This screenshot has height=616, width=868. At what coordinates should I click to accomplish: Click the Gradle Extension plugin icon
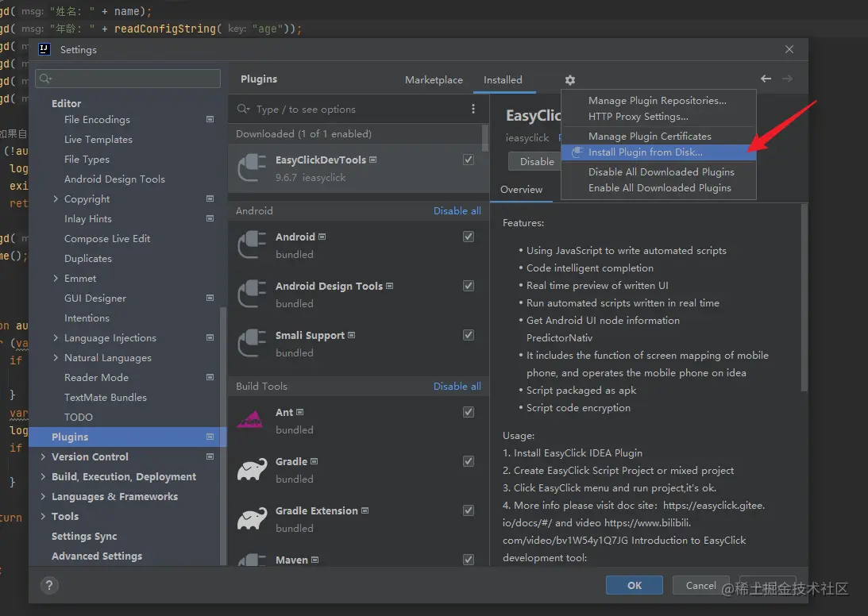[x=252, y=518]
